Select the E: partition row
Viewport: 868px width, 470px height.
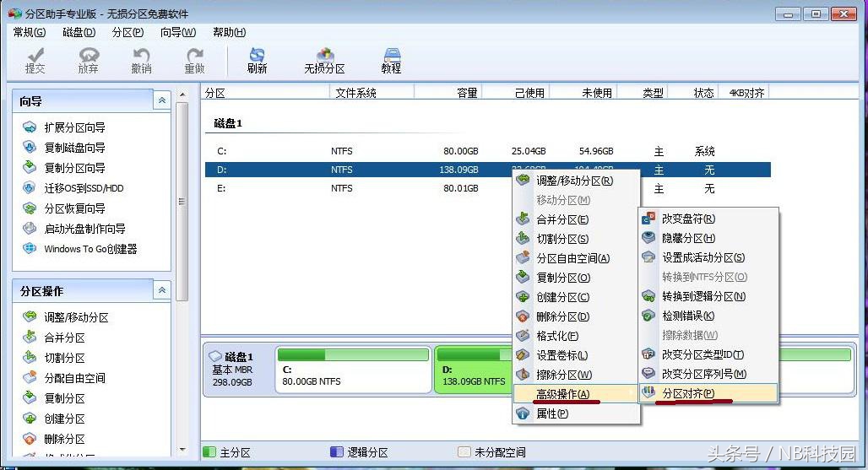click(x=488, y=188)
